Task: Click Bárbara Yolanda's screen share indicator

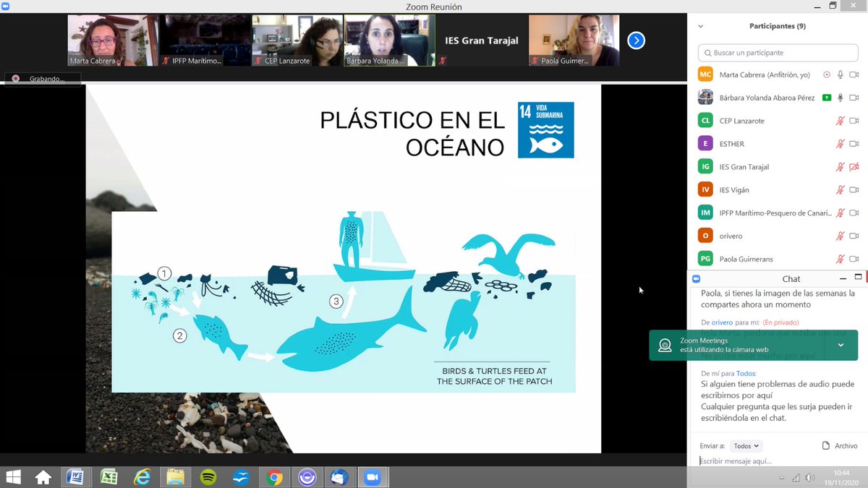Action: coord(827,98)
